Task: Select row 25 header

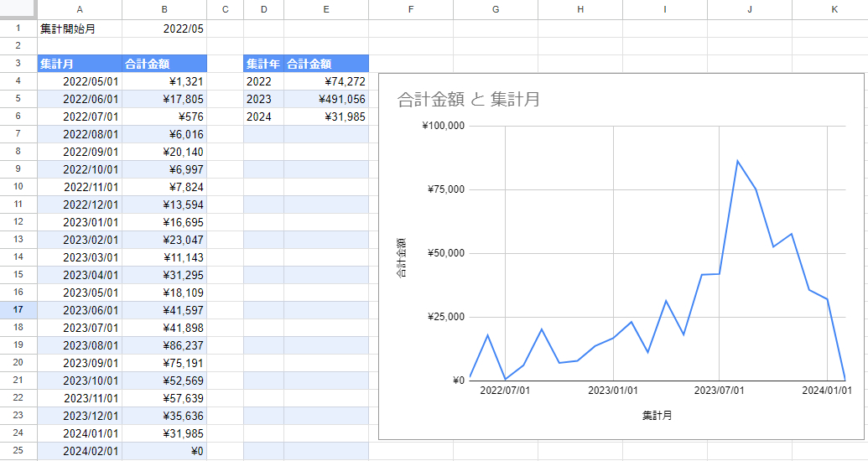Action: [x=18, y=451]
